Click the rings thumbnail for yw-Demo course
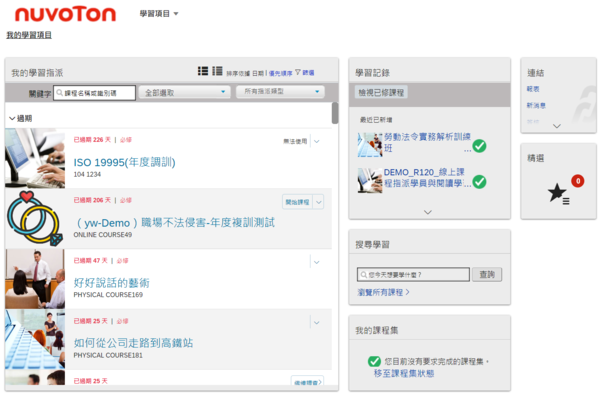The width and height of the screenshot is (600, 398). 35,219
